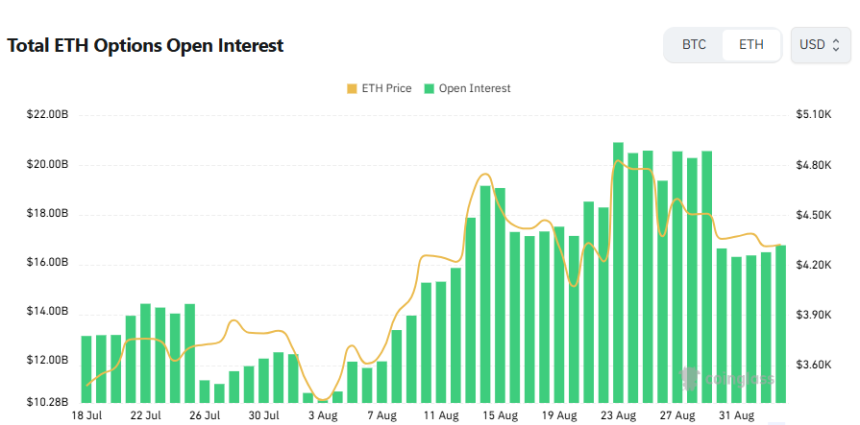Click the green Open Interest legend swatch
The image size is (860, 425).
(429, 89)
